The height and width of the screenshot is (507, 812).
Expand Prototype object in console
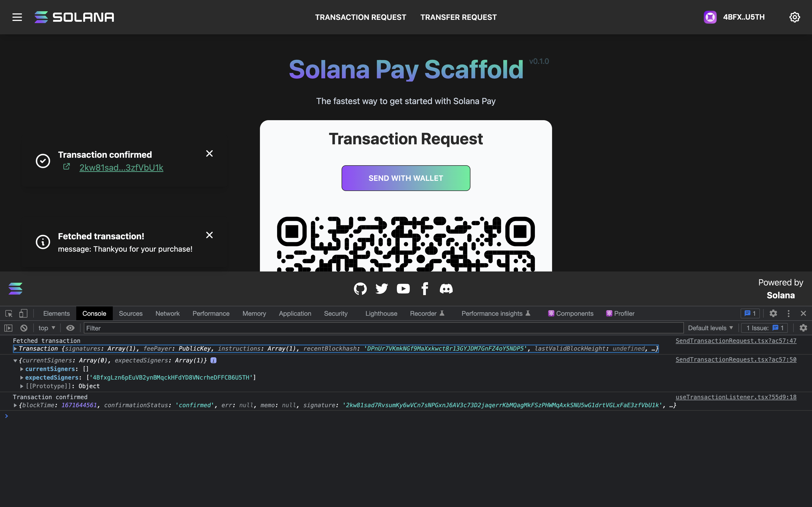click(20, 386)
